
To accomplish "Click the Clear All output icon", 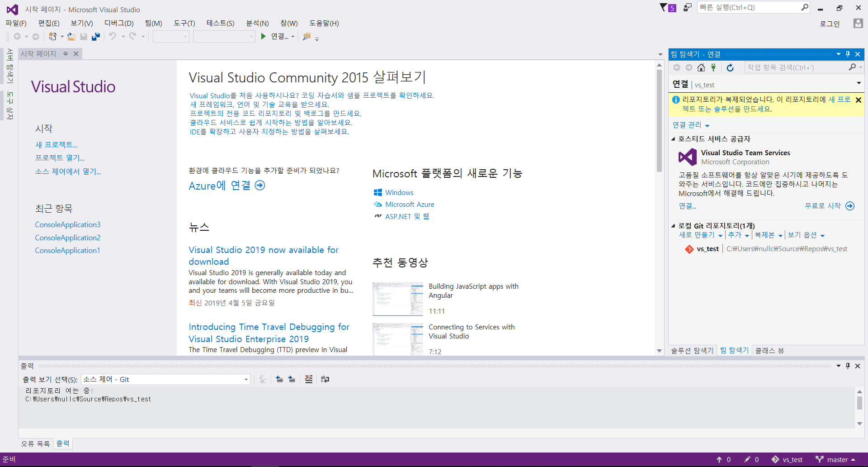I will (x=308, y=379).
